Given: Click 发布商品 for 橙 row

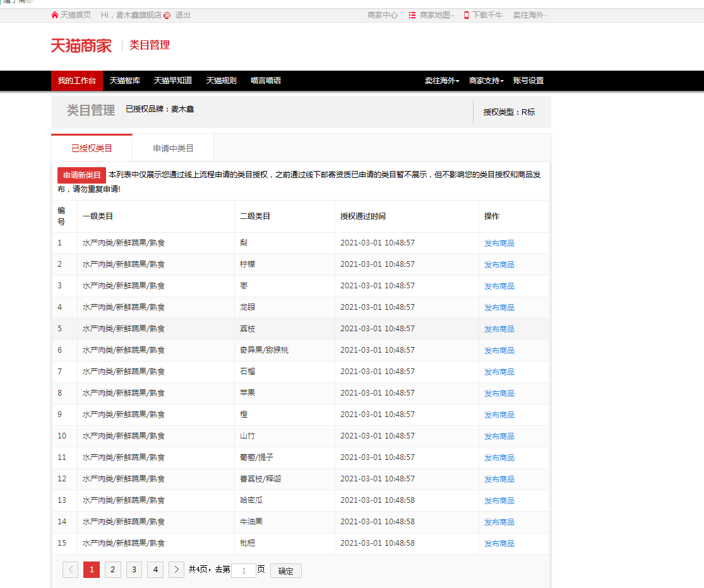Looking at the screenshot, I should [x=499, y=415].
